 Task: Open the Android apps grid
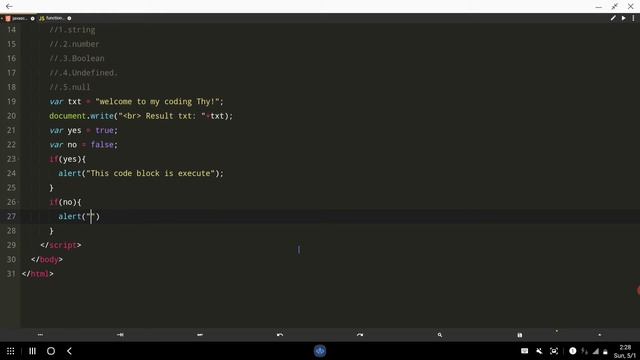click(x=11, y=351)
